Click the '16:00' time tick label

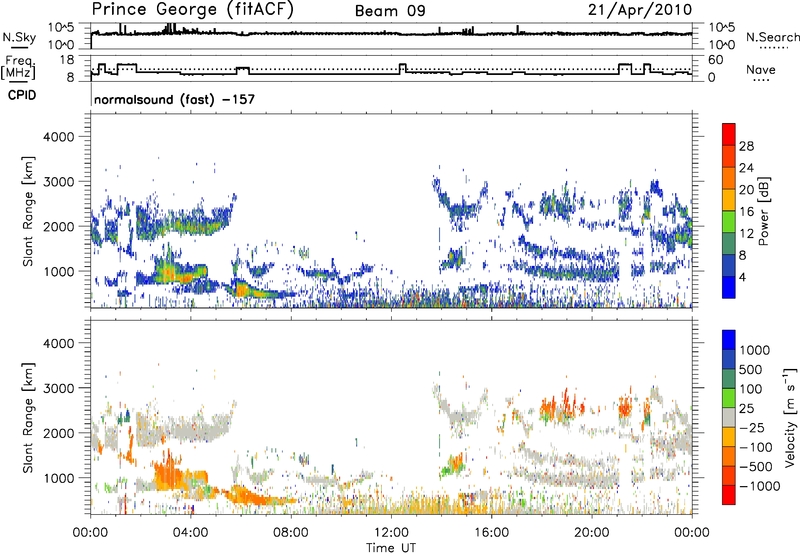tap(491, 533)
